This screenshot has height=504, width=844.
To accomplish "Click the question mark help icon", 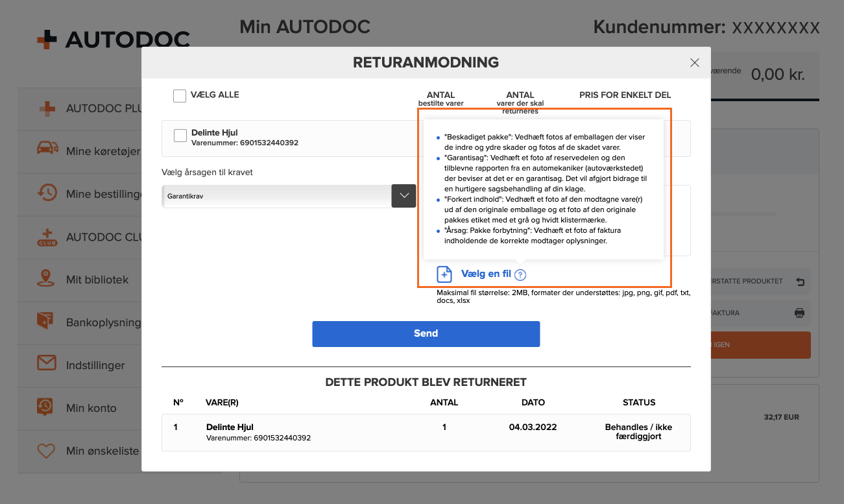I will (520, 275).
